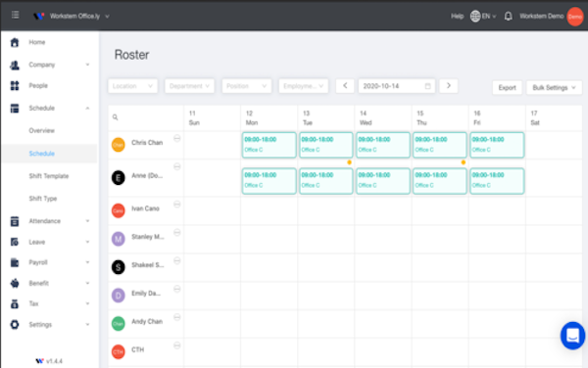Click the Leave sidebar icon
The height and width of the screenshot is (368, 588).
15,242
